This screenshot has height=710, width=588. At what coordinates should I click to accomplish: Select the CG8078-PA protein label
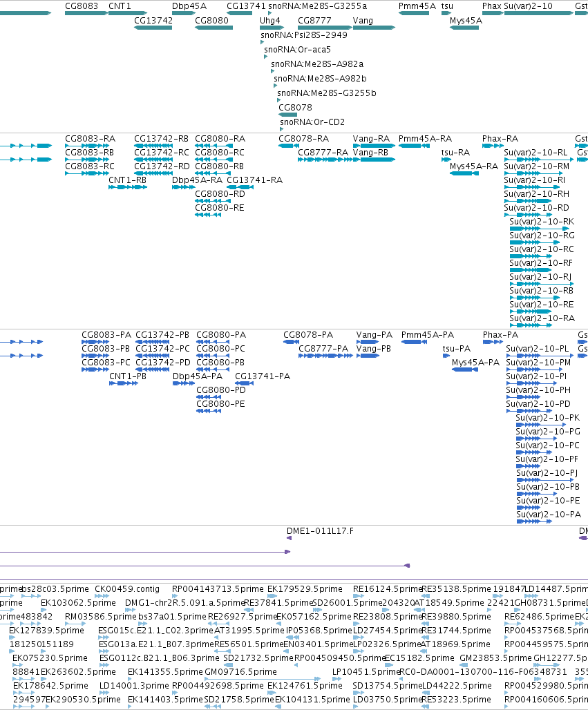click(x=308, y=335)
